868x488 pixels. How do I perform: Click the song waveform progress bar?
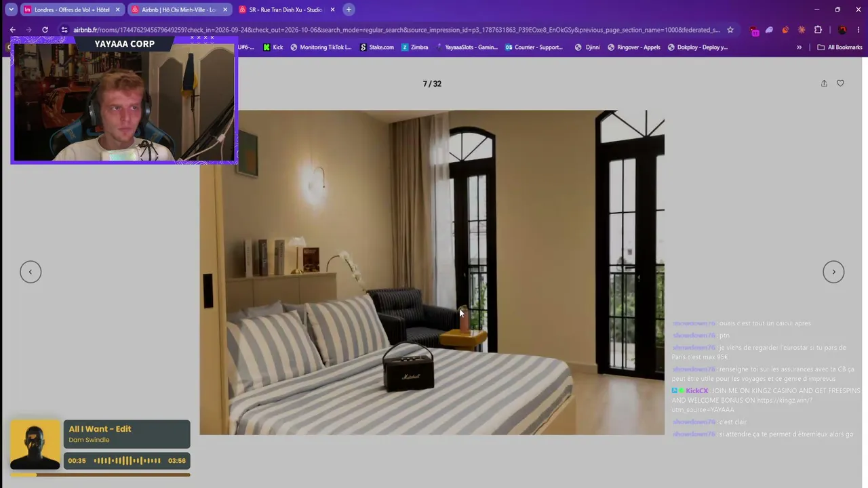click(127, 461)
